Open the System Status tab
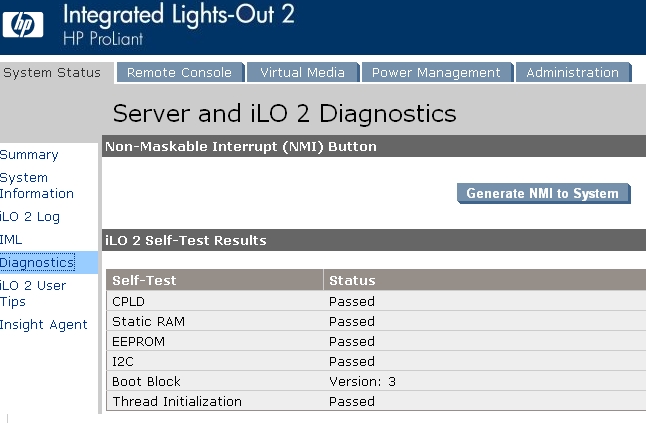Screen dimensions: 646x423 click(52, 72)
